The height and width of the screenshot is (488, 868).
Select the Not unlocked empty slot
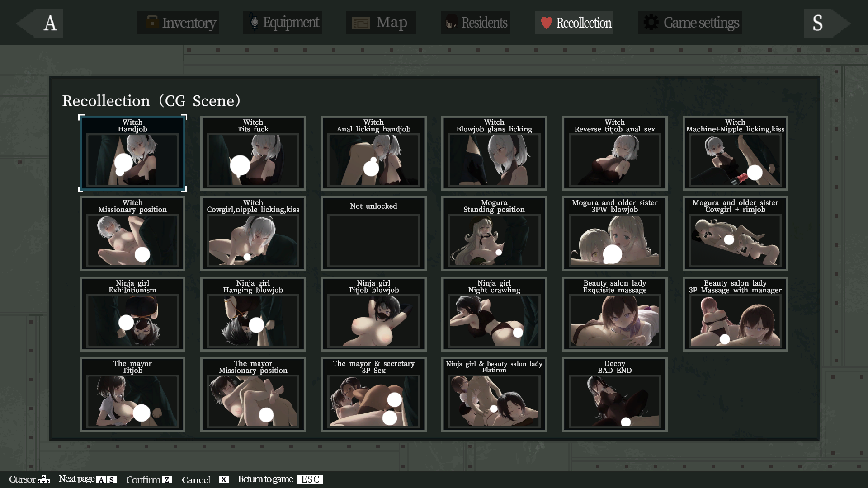coord(373,234)
